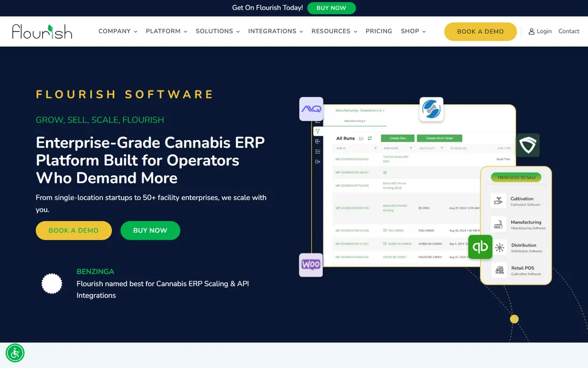Screen dimensions: 588x368
Task: Expand the Platform menu
Action: (x=166, y=31)
